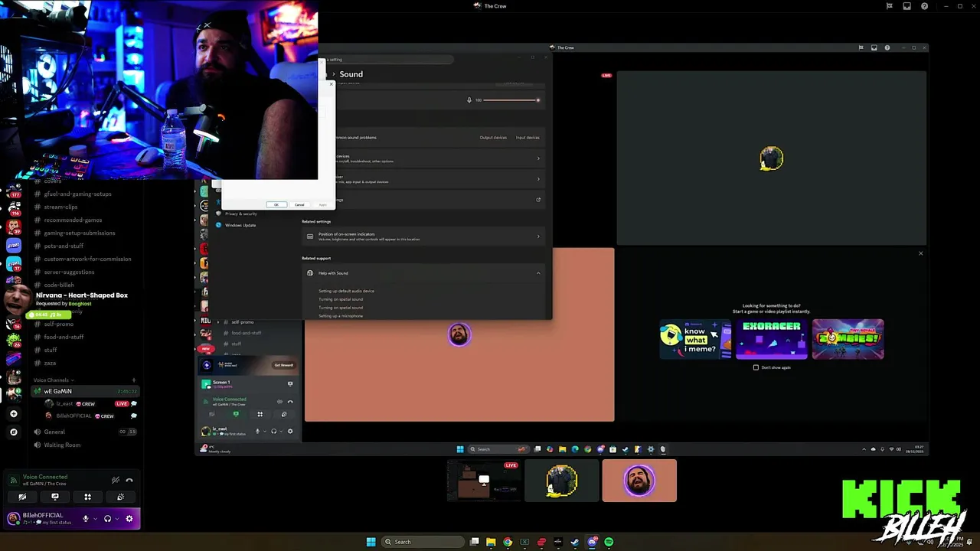Open Setting up a microphone link
The height and width of the screenshot is (551, 980).
point(341,316)
